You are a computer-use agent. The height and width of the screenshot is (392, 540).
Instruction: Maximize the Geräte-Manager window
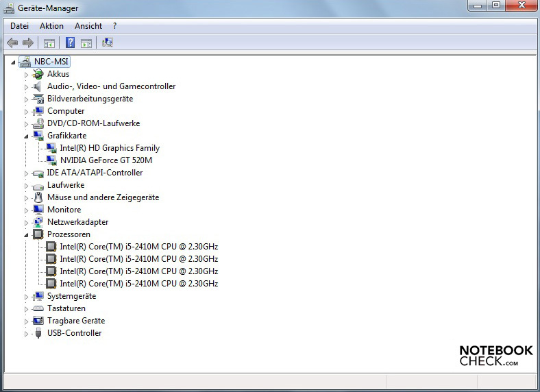(495, 5)
